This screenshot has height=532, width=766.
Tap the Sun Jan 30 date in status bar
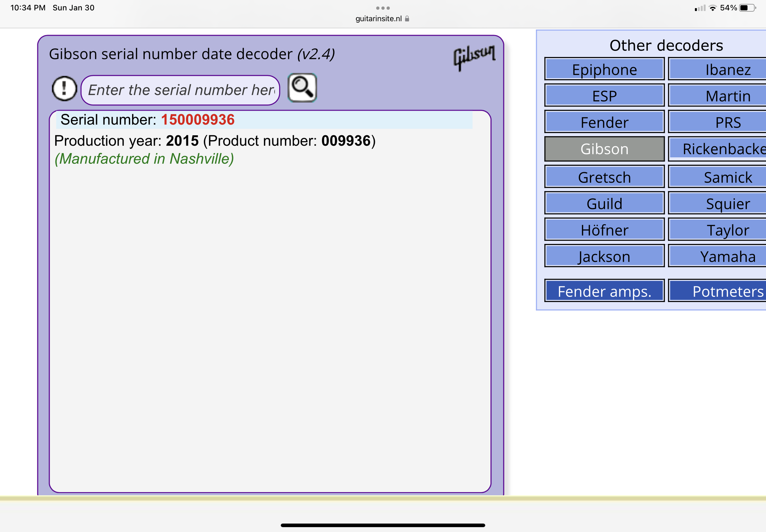pos(73,8)
